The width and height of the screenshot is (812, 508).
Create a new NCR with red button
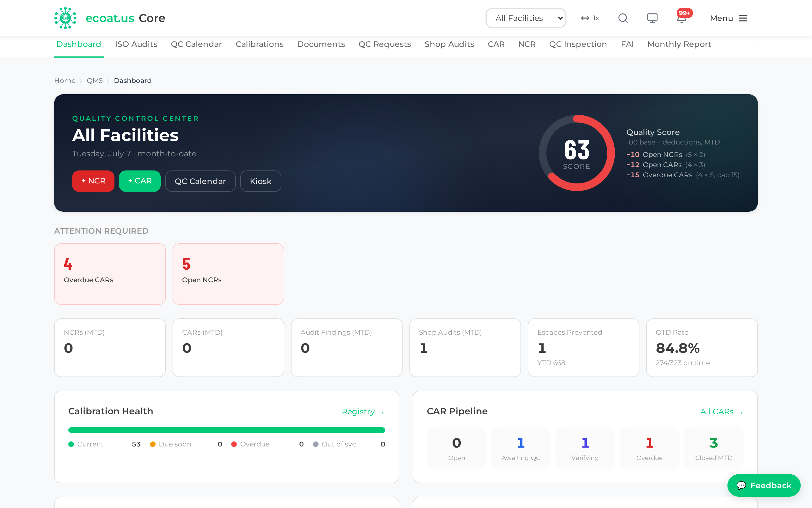[93, 181]
